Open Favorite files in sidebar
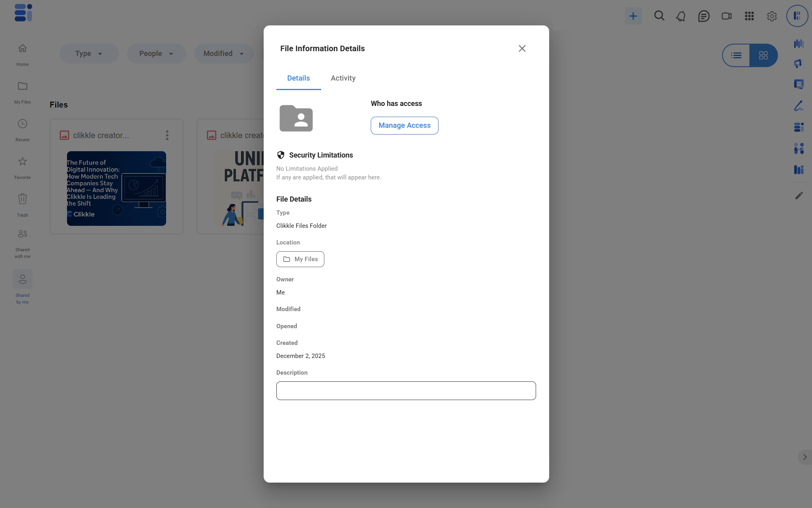 [22, 166]
